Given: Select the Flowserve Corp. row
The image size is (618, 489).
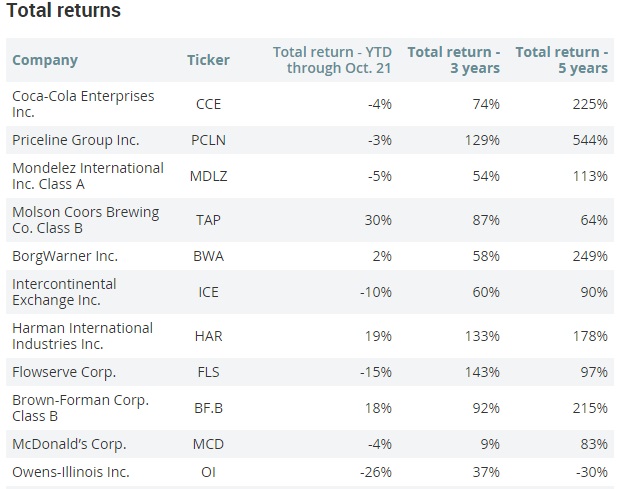Looking at the screenshot, I should pos(64,372).
